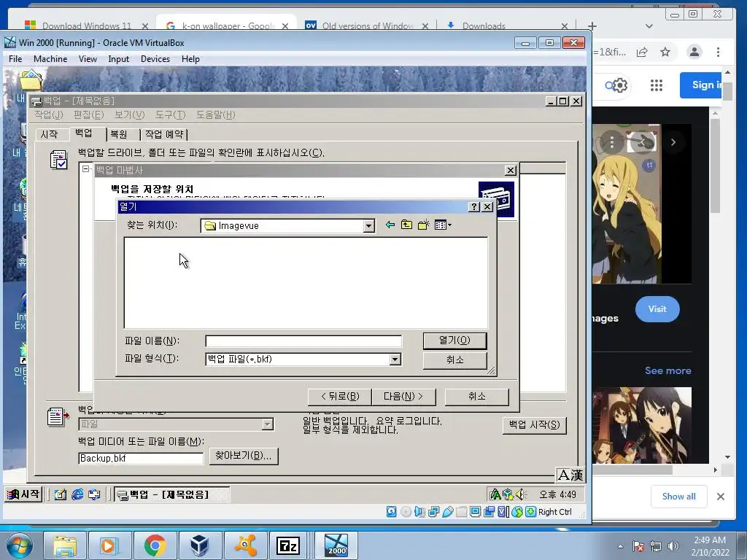Click the 열기(O) open button
Viewport: 747px width, 560px height.
[454, 341]
